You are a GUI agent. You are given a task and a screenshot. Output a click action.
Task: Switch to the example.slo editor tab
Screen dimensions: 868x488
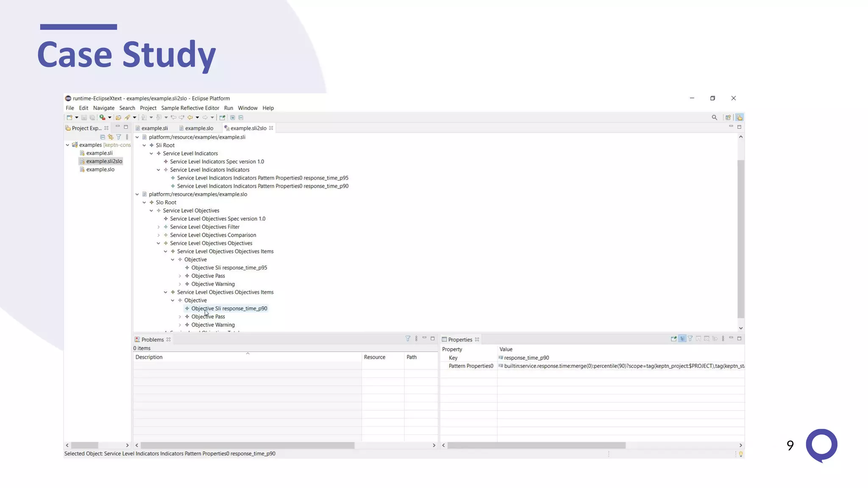pos(199,128)
